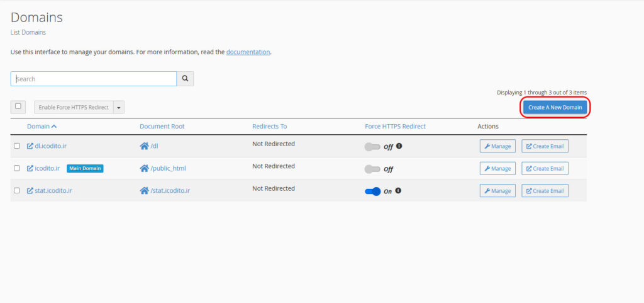
Task: Create Email for icodito.ir
Action: (x=545, y=168)
